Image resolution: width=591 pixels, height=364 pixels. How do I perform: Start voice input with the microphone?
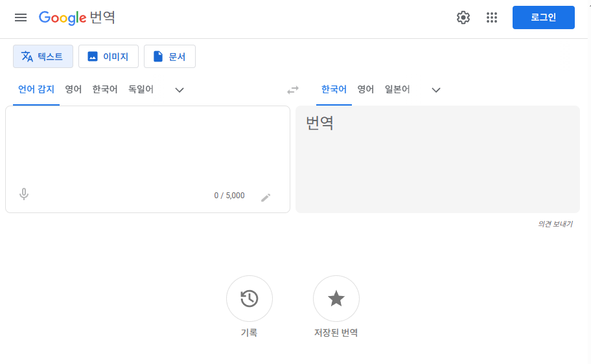click(x=24, y=194)
